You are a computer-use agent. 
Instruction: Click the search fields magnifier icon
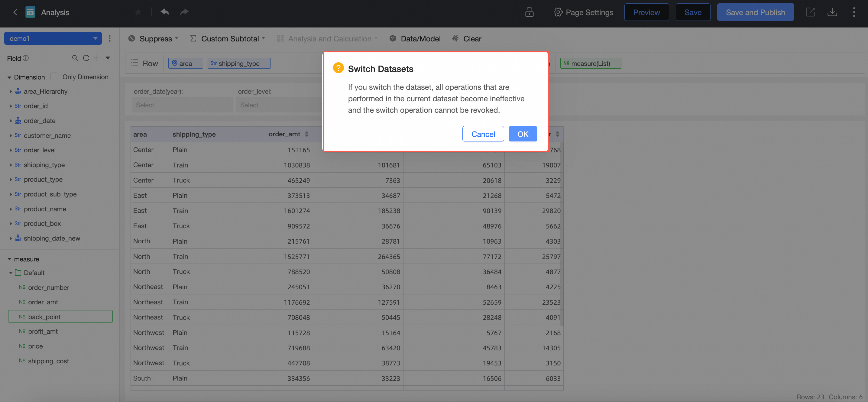point(75,58)
